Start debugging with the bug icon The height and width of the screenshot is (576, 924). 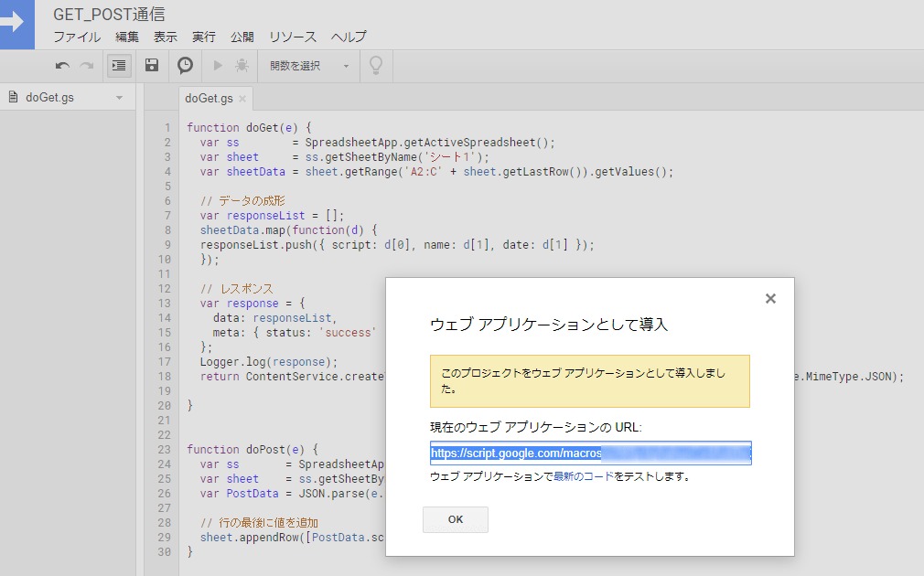point(242,66)
